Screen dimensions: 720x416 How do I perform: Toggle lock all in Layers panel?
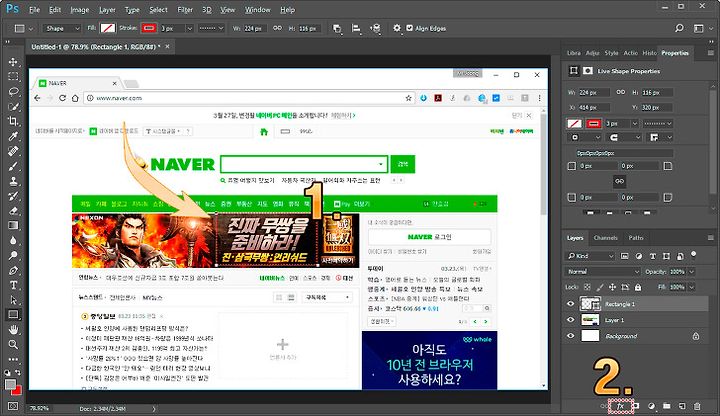[638, 287]
